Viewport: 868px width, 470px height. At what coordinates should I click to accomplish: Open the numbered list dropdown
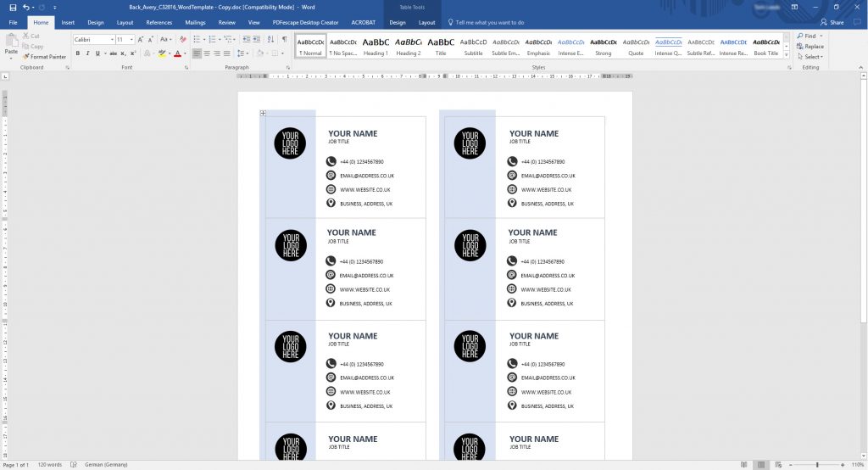[220, 39]
